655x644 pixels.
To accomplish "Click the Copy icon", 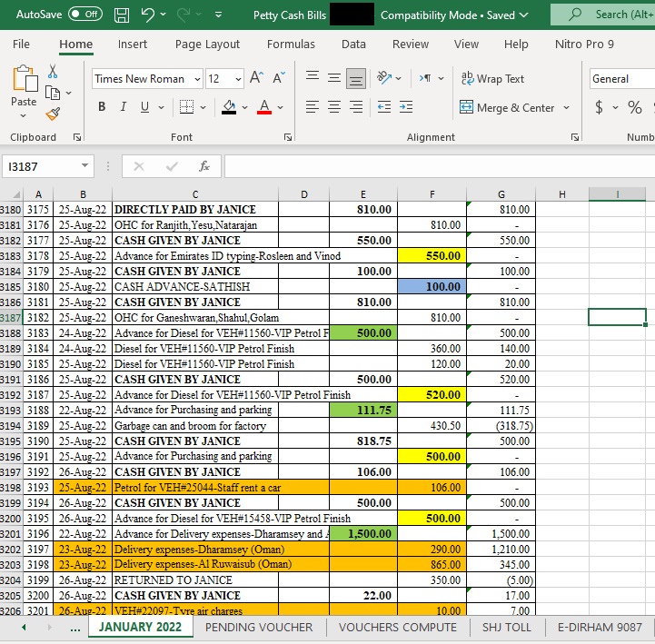I will tap(53, 93).
